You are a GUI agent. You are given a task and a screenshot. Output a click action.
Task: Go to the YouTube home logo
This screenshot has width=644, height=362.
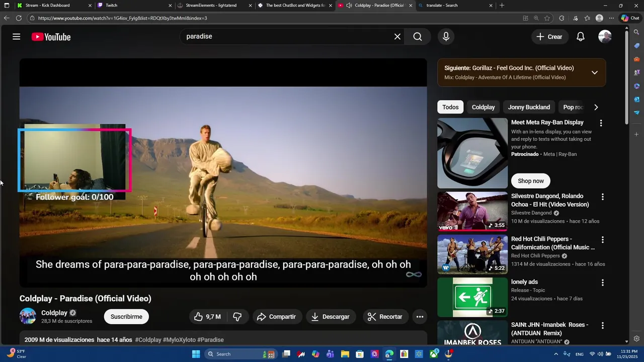[x=51, y=37]
